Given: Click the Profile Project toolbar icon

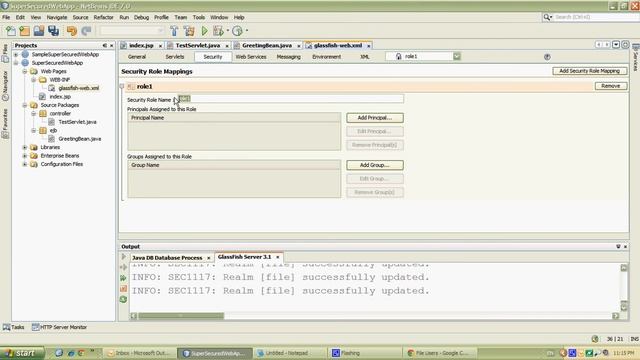Looking at the screenshot, I should 237,31.
